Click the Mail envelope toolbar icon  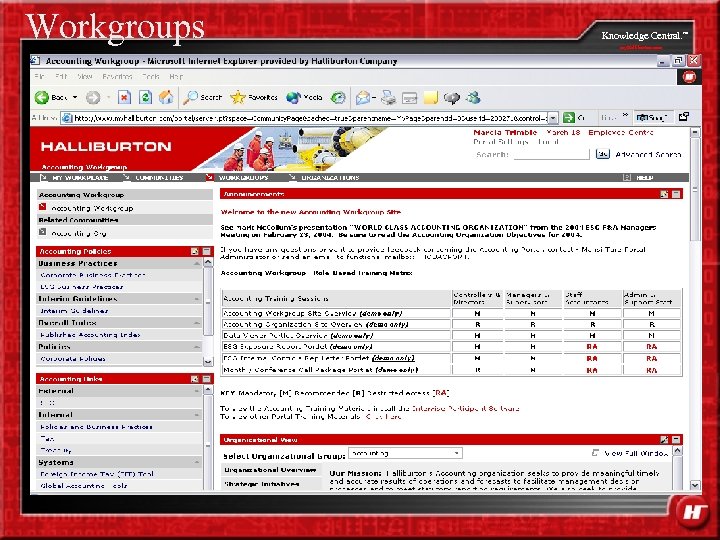363,97
